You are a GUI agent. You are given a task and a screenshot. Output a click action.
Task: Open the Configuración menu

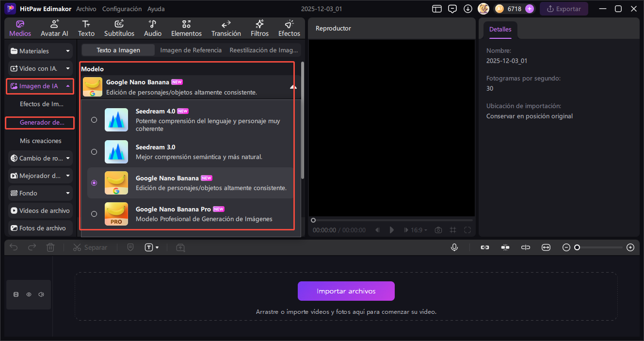click(122, 9)
